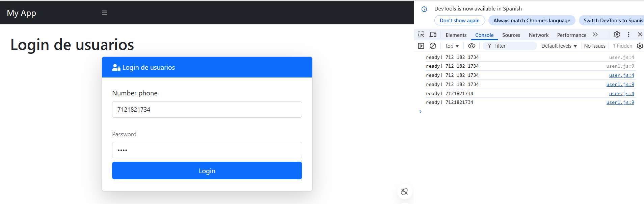
Task: Clear console with the clear icon
Action: (x=433, y=46)
